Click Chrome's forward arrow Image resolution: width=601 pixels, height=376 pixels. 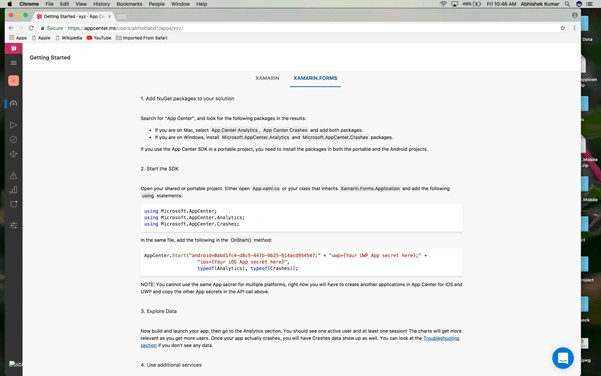point(21,28)
